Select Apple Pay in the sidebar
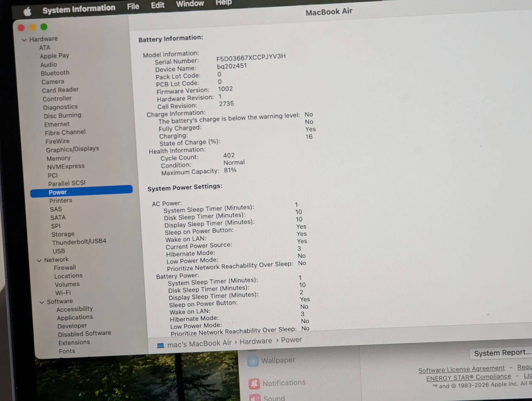This screenshot has width=532, height=401. [x=54, y=56]
